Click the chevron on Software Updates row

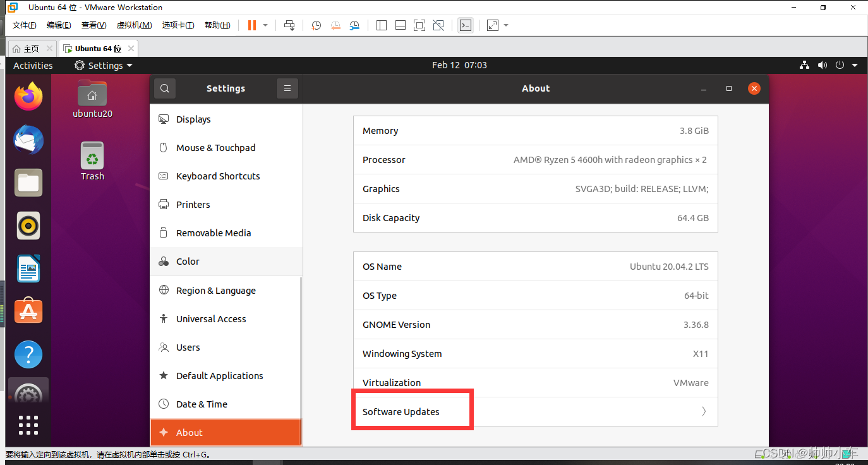704,412
